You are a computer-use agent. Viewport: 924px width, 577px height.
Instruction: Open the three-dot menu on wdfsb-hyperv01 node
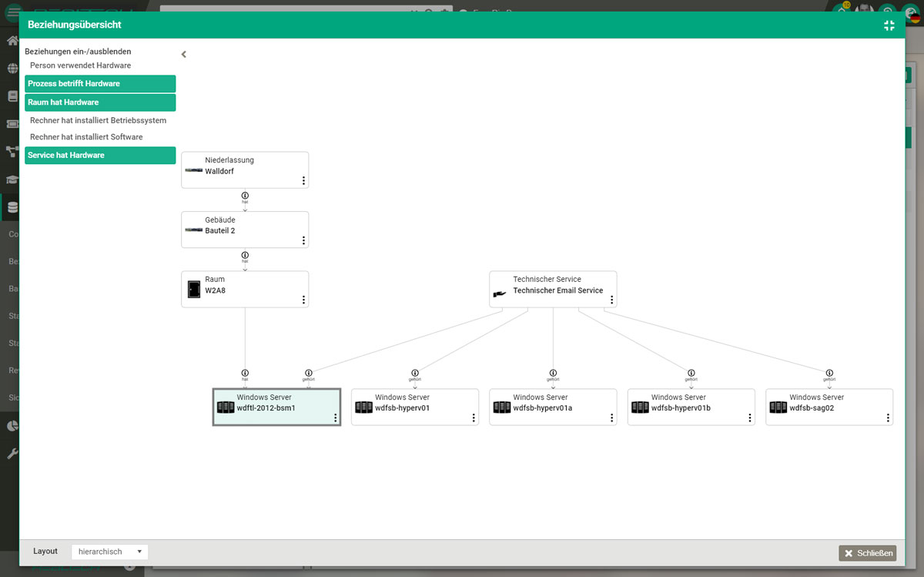(473, 416)
